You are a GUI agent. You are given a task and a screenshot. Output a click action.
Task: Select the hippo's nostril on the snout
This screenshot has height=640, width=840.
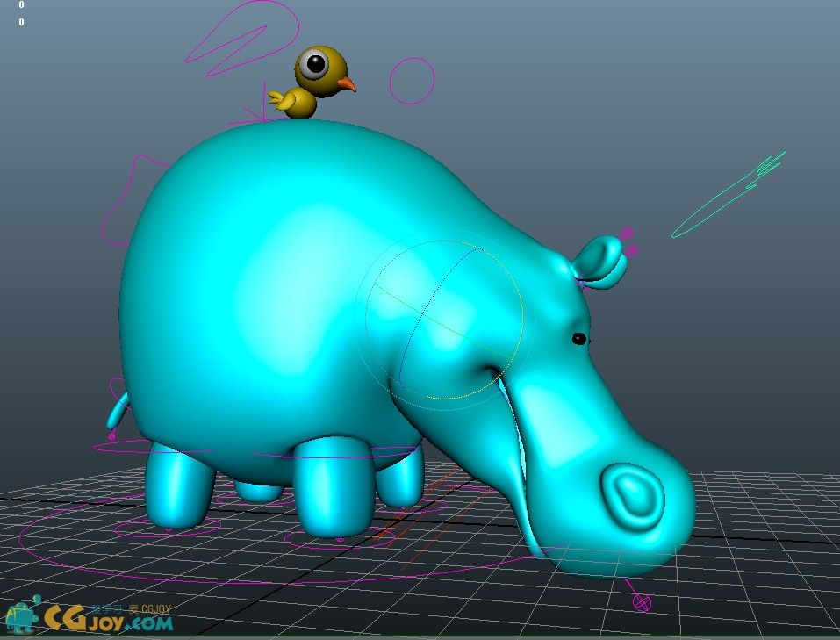tap(633, 498)
